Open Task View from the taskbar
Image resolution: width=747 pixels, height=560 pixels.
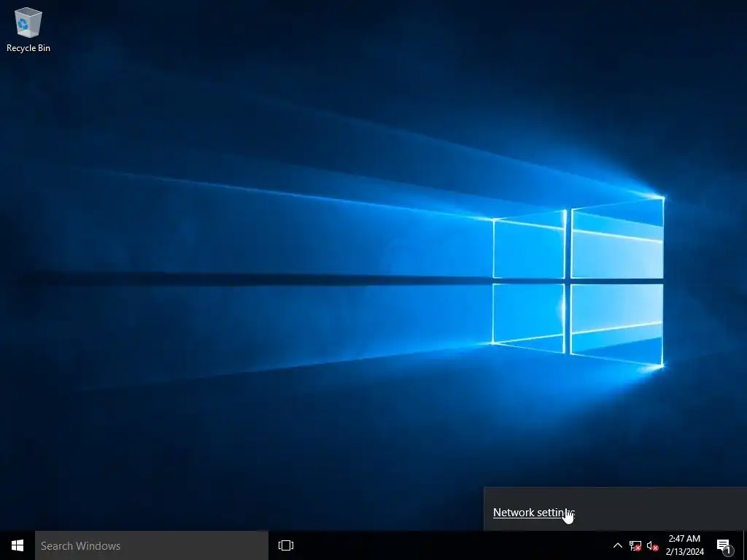[286, 545]
